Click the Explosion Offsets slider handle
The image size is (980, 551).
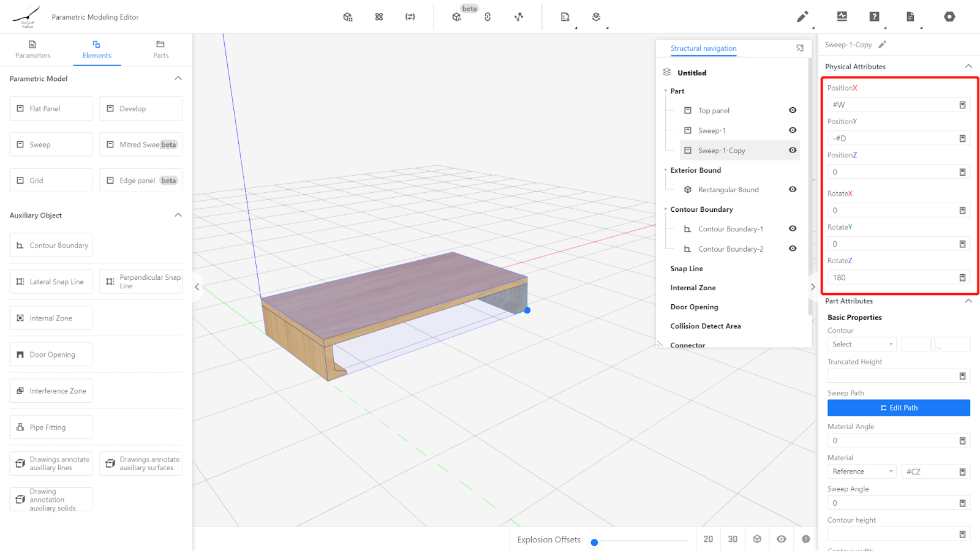(x=594, y=542)
